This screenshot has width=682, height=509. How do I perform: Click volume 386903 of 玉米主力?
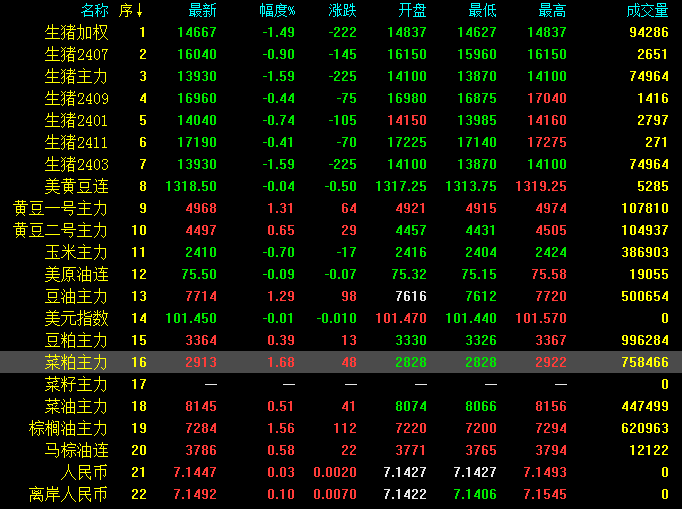645,252
